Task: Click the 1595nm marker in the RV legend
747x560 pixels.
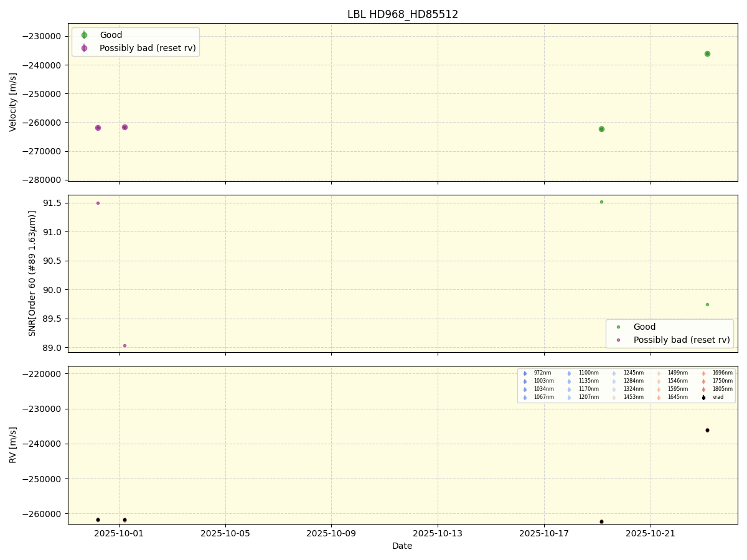Action: pos(659,390)
